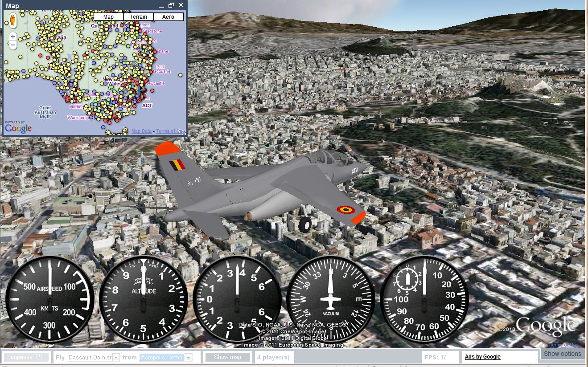Switch the mini map to Terrain view
Screen dimensions: 588x367
(x=138, y=16)
